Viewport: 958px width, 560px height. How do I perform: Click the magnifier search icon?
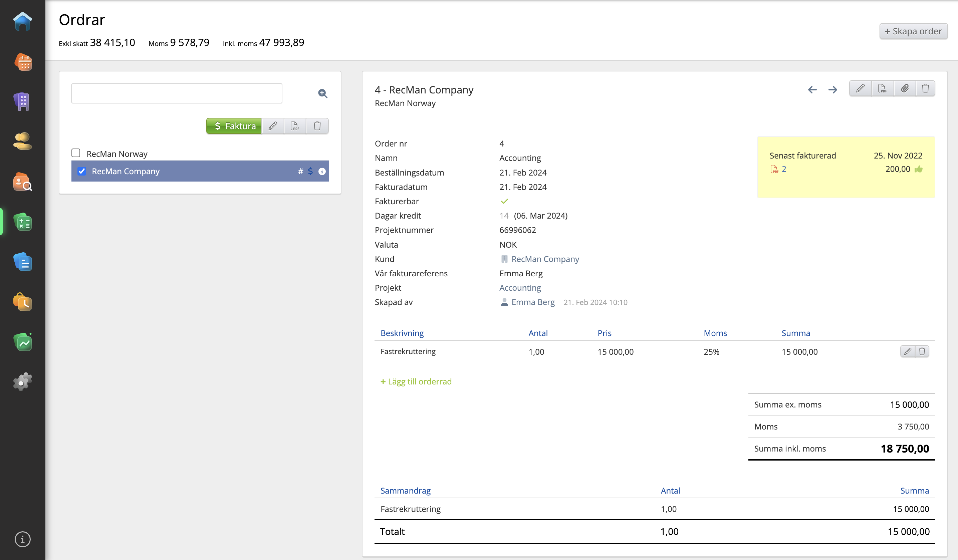[322, 93]
